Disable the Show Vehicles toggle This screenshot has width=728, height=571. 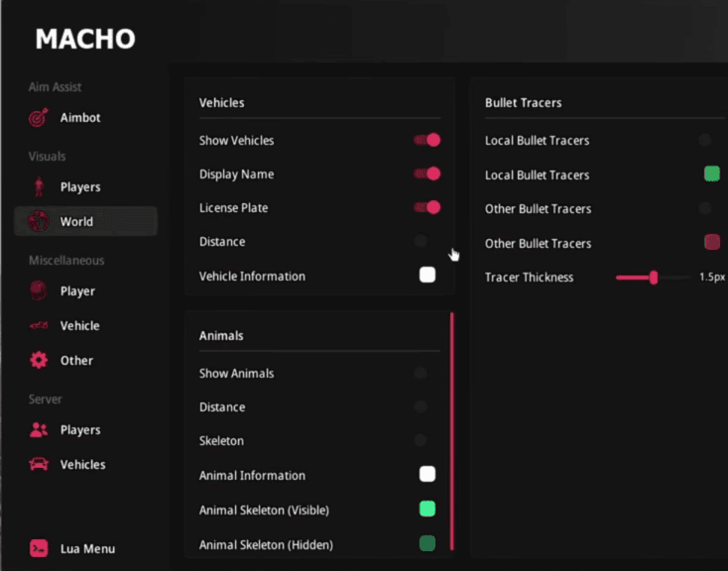point(427,141)
